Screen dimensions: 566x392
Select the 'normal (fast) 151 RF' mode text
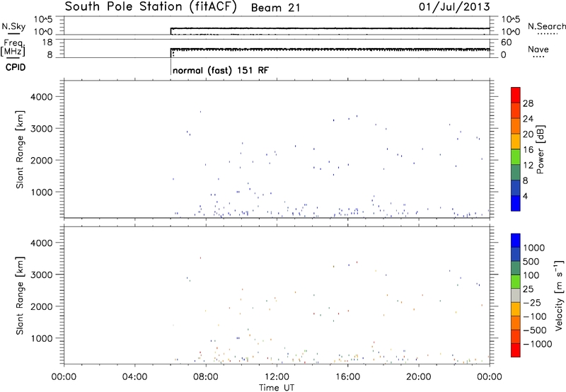pos(221,70)
